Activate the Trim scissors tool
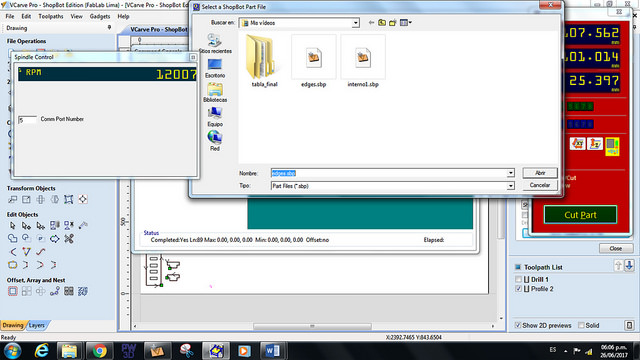This screenshot has height=360, width=640. coord(69,238)
